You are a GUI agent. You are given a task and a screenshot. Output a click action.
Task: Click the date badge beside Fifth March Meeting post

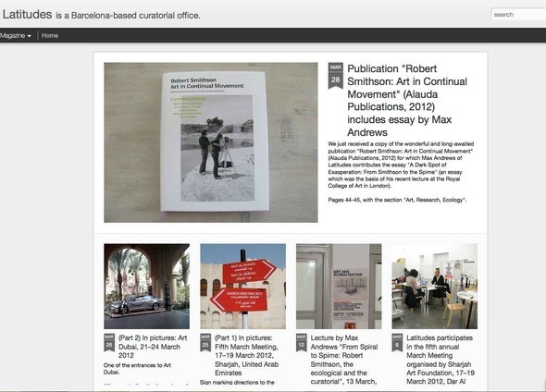205,342
